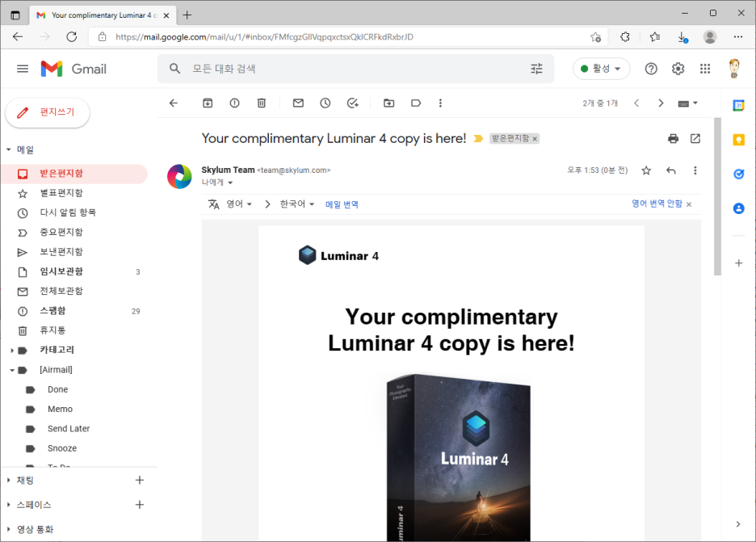Screen dimensions: 756x542
Task: Open the active status dropdown
Action: pyautogui.click(x=601, y=69)
